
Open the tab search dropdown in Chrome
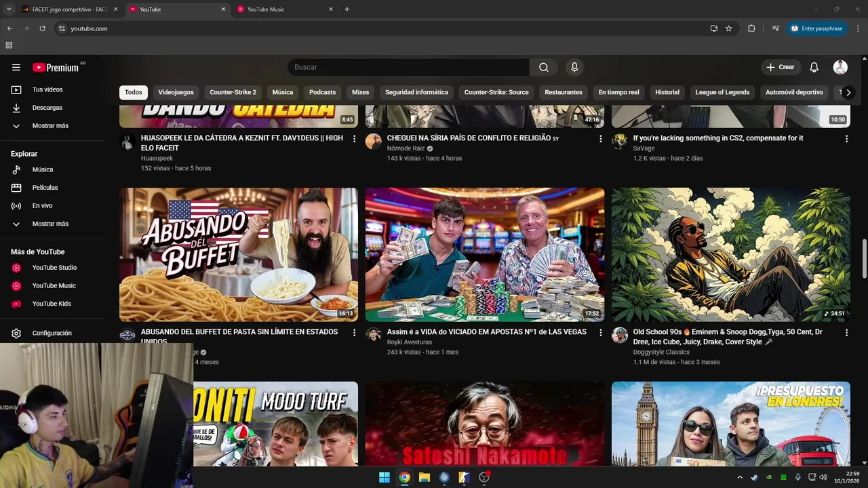tap(9, 9)
